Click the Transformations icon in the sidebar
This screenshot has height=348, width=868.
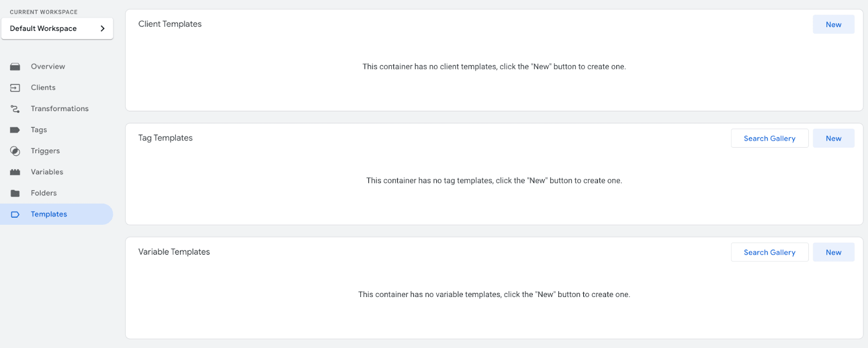click(15, 109)
